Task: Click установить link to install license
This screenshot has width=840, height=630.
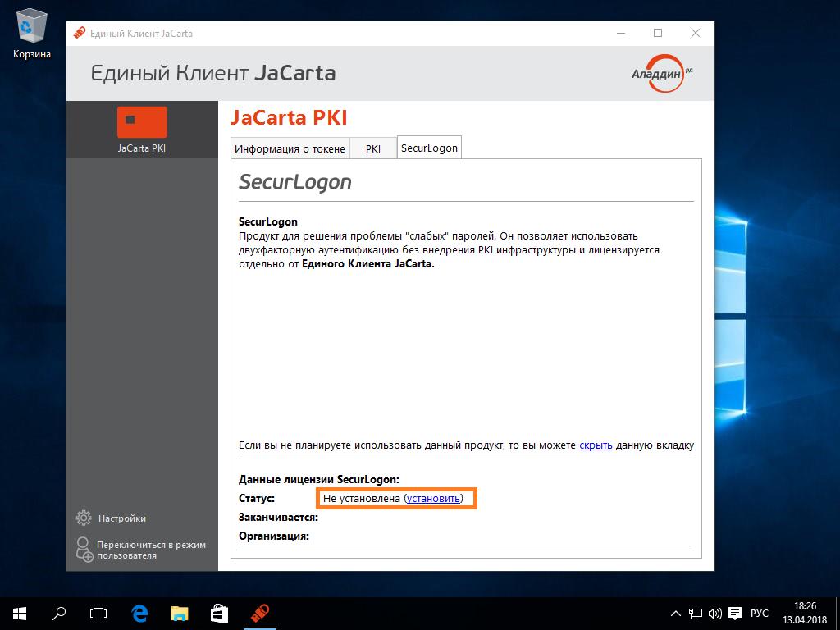Action: [x=433, y=498]
